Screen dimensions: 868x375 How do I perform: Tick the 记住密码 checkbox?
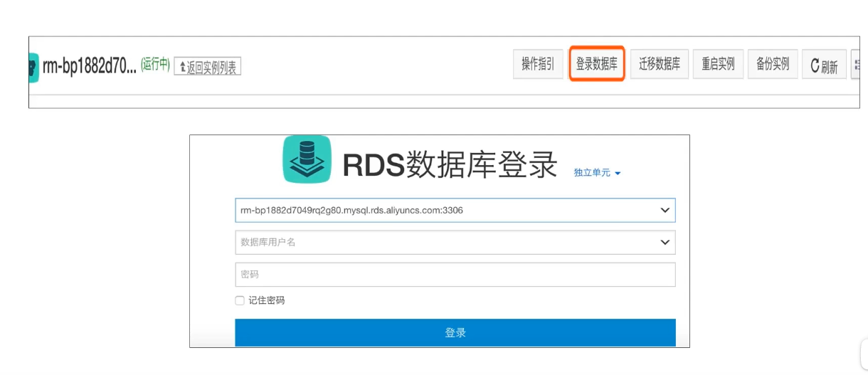tap(240, 301)
